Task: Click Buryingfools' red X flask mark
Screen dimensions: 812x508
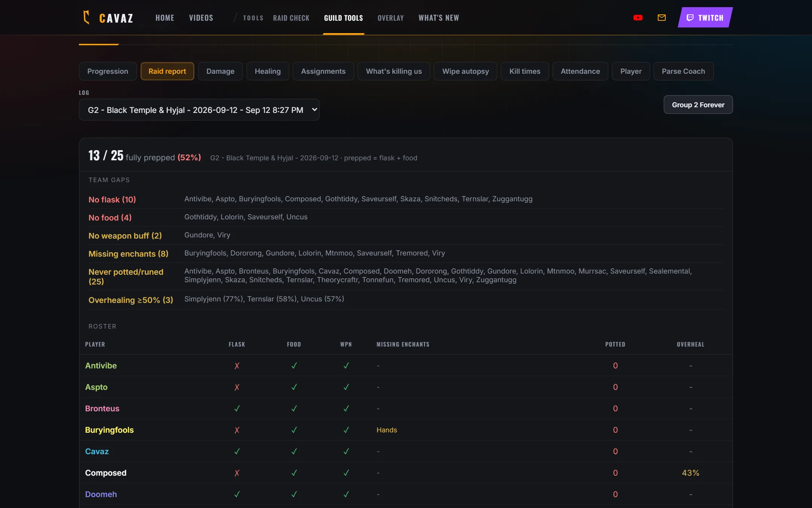Action: (x=237, y=430)
